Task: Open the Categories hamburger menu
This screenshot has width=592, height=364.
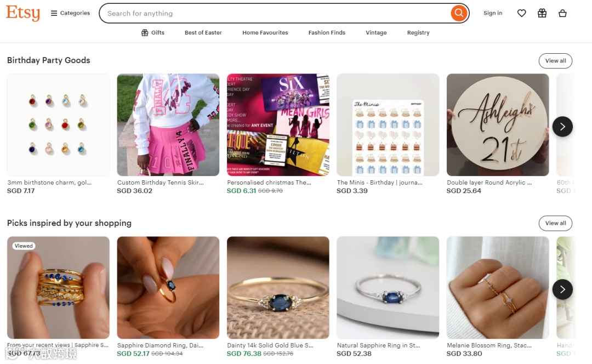Action: pyautogui.click(x=70, y=13)
